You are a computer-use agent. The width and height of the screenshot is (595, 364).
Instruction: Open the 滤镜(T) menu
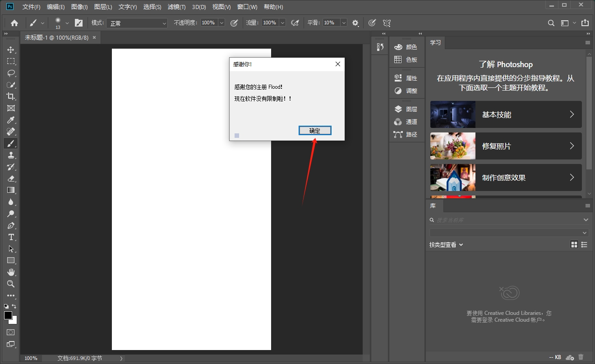tap(176, 7)
